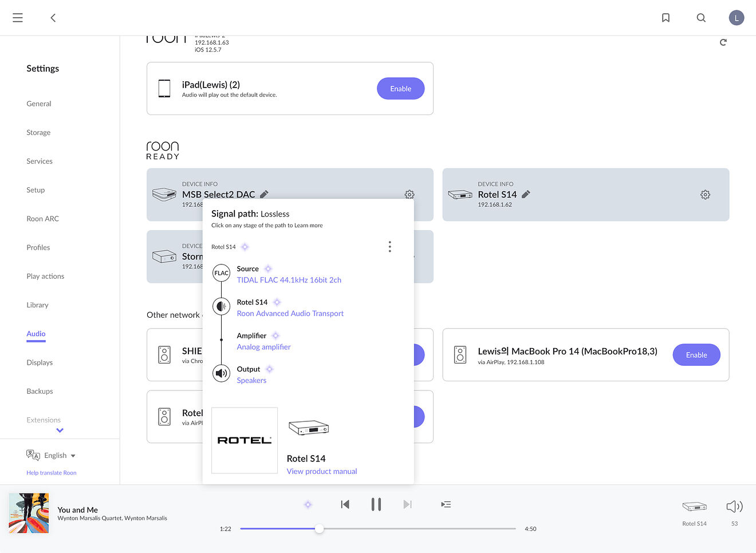The width and height of the screenshot is (756, 553).
Task: Open Rotel S14 device settings gear
Action: coord(705,195)
